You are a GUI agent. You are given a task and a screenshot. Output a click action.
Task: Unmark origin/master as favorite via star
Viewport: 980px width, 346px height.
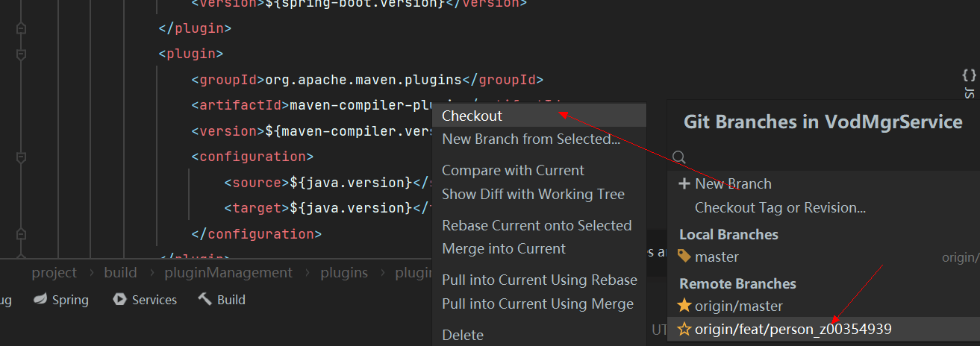[684, 306]
